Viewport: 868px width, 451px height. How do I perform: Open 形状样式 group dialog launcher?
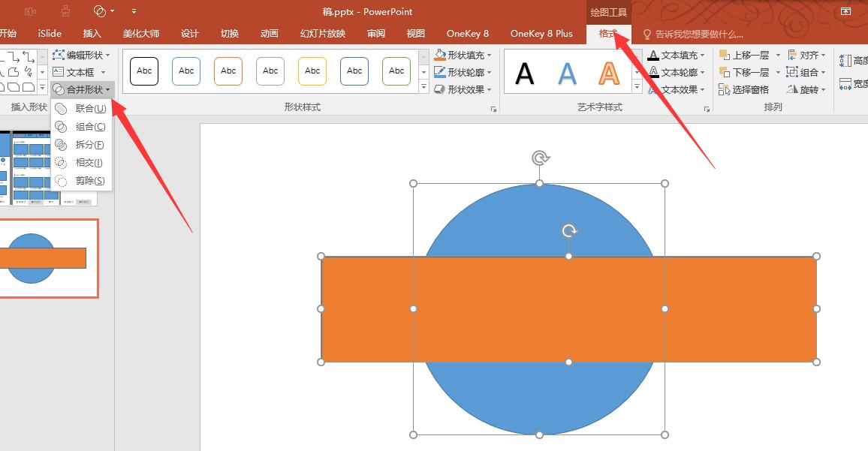[493, 110]
